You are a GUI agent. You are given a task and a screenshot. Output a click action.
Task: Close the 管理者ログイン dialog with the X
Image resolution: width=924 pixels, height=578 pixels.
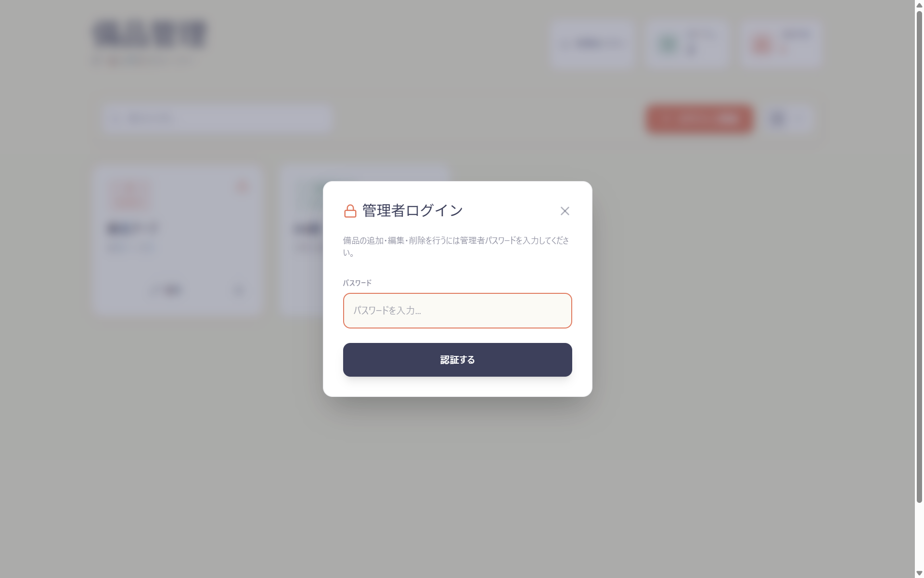click(565, 211)
